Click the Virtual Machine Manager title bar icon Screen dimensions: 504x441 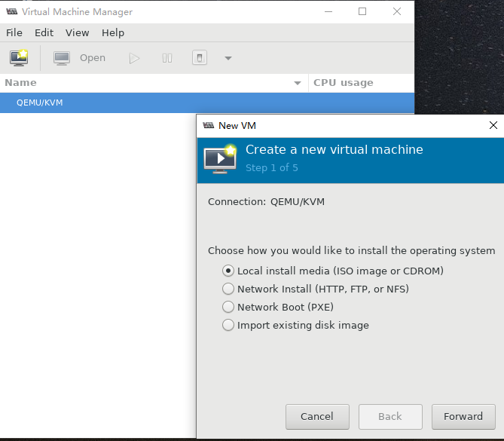click(x=12, y=11)
